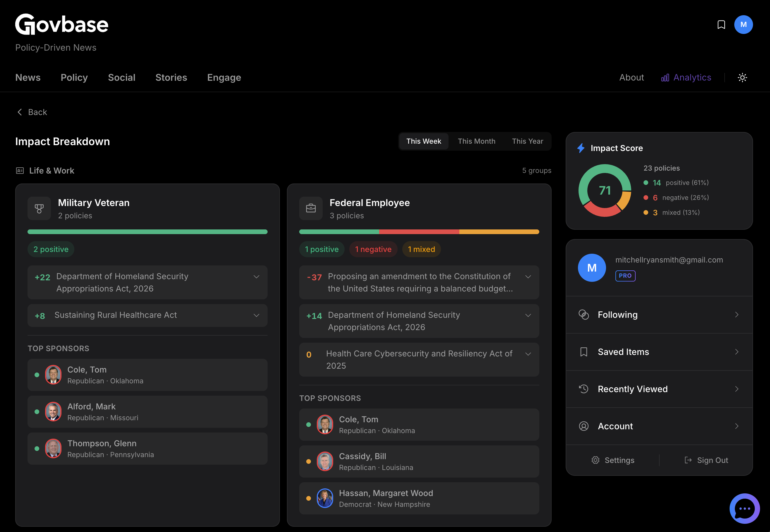
Task: Toggle the 1 negative sentiment filter
Action: (373, 249)
